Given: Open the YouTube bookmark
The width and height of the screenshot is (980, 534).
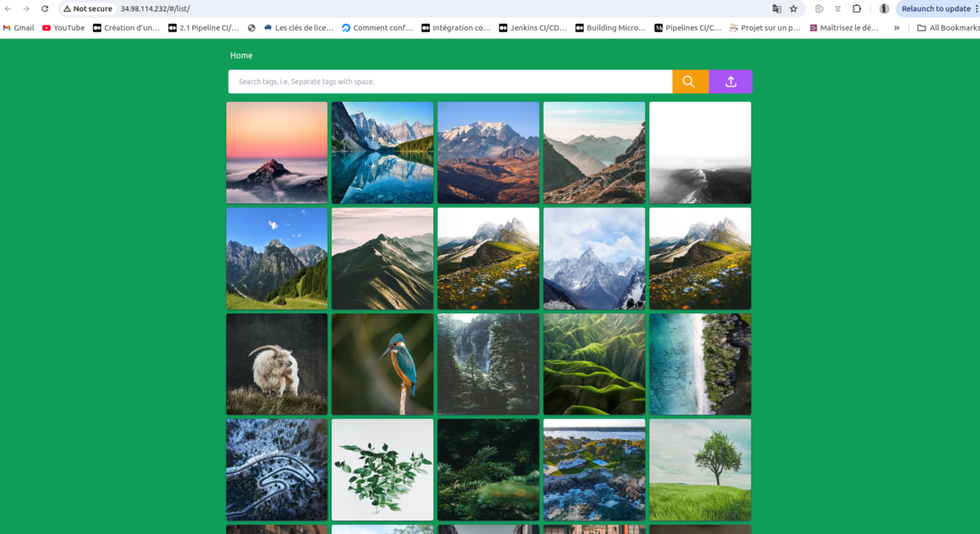Looking at the screenshot, I should [63, 28].
